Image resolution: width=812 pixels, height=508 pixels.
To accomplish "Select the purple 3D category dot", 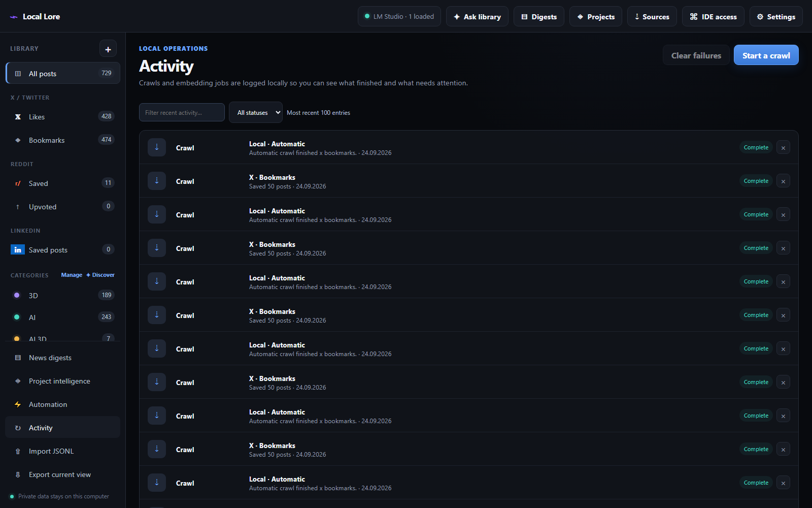I will 17,295.
